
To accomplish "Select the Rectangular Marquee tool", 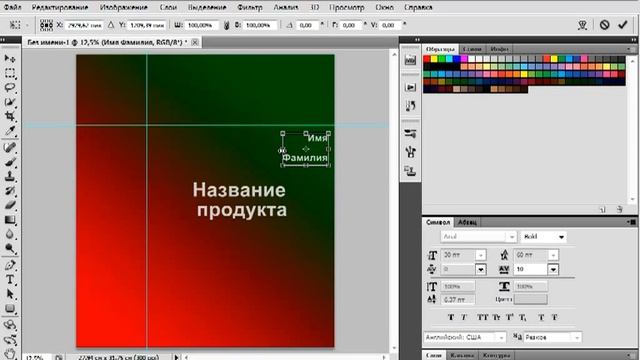I will 10,73.
